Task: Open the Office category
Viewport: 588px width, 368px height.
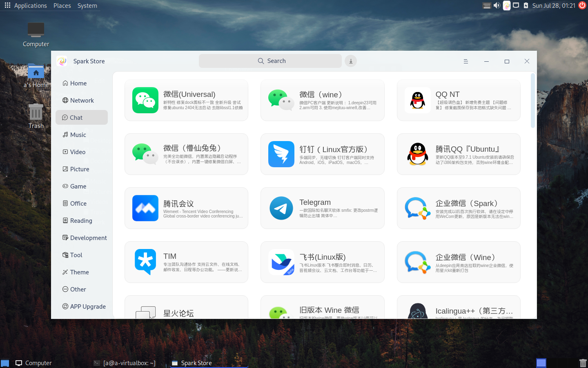Action: pos(82,203)
